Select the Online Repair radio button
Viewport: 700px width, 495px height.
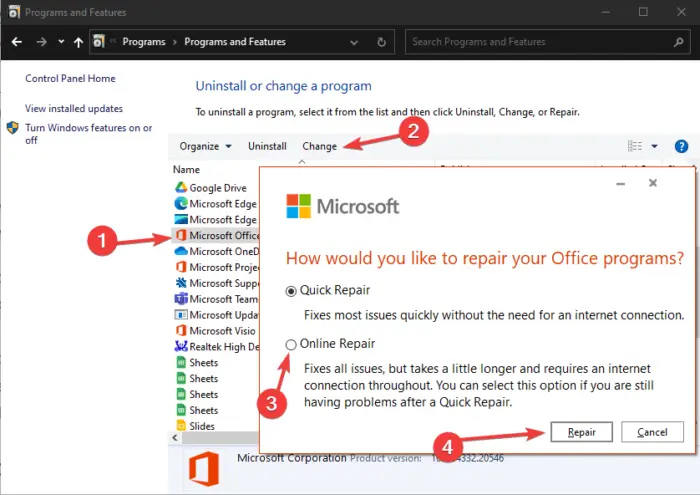(x=291, y=345)
